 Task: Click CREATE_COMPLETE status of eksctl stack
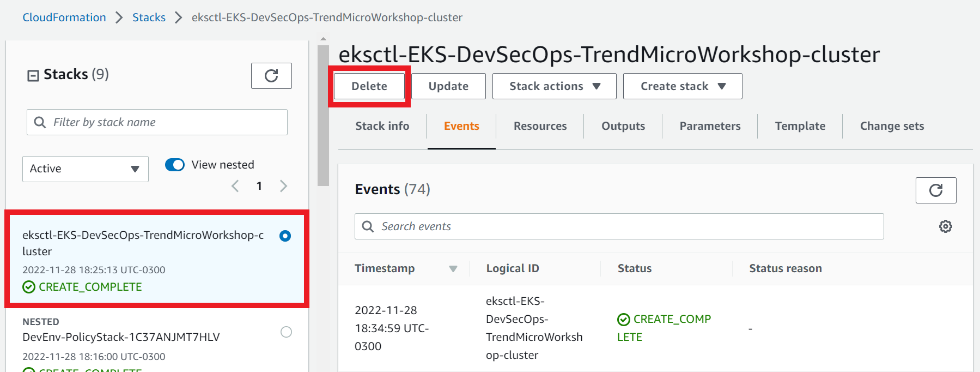pos(82,287)
